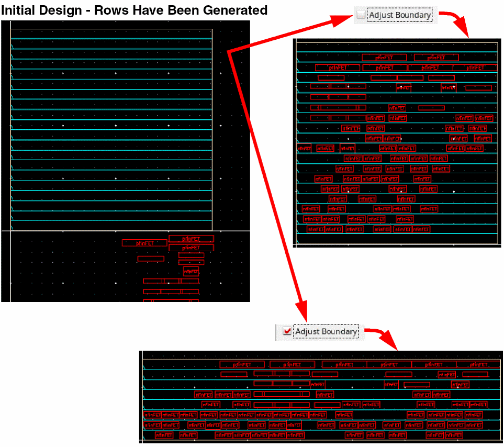Click the Adjust Boundary label beside the checked box
504x447 pixels.
click(326, 331)
